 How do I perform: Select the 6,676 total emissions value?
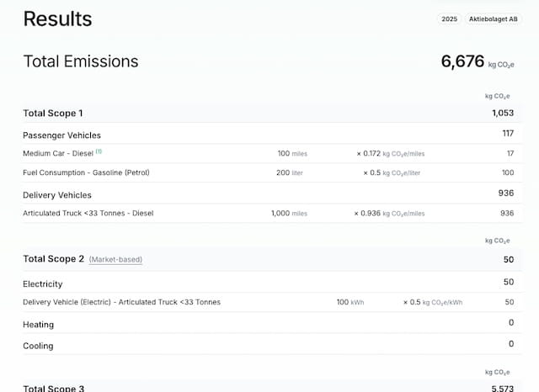coord(462,61)
